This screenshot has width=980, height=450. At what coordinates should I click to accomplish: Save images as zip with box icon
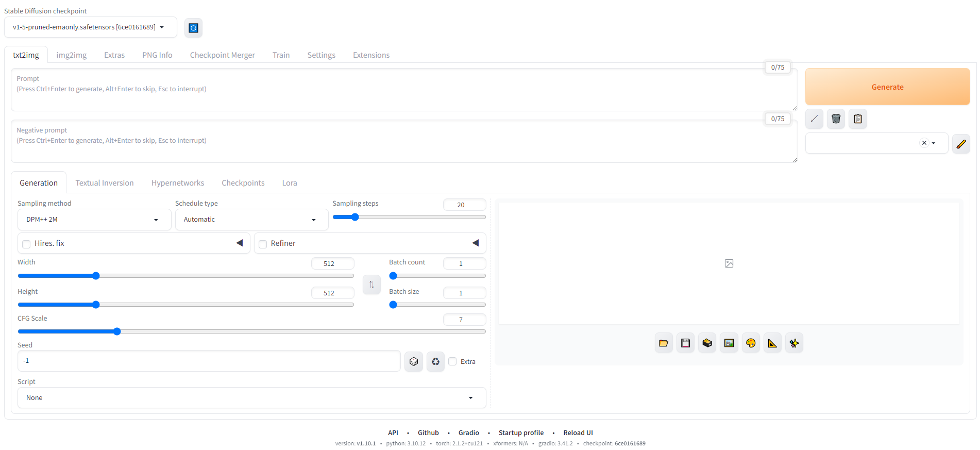click(x=707, y=343)
